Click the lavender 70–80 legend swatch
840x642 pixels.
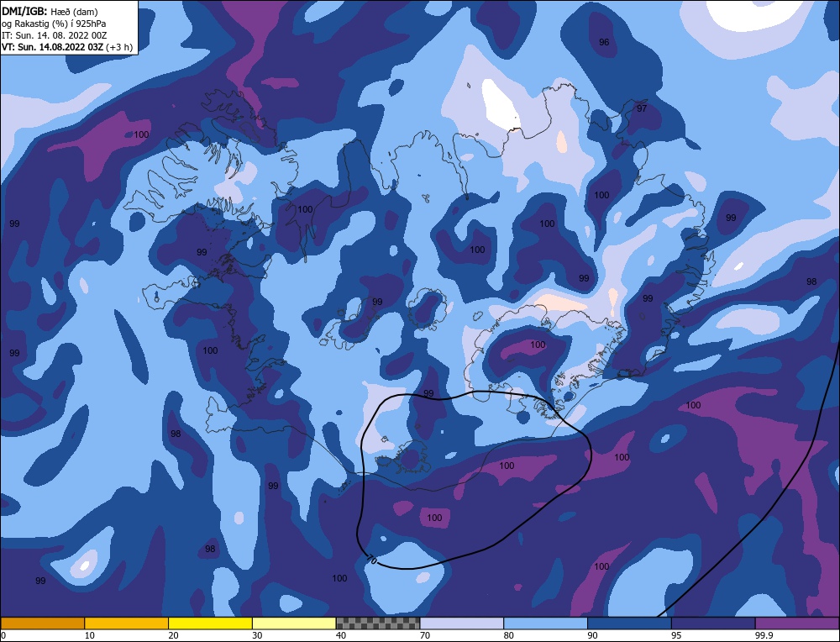point(462,623)
